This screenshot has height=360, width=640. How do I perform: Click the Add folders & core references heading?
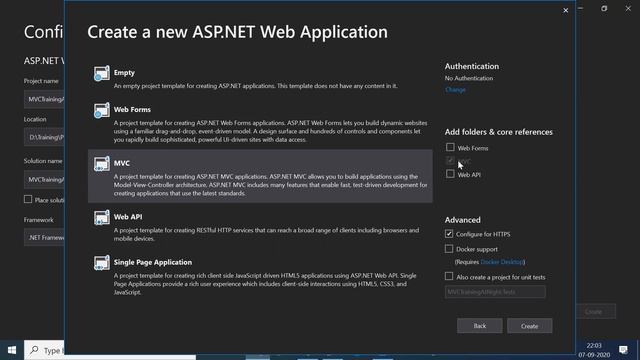coord(498,132)
